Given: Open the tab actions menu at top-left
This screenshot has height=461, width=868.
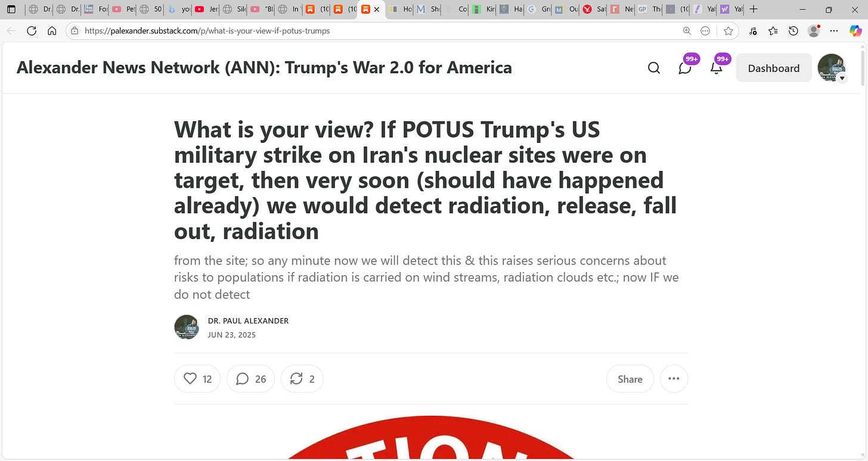Looking at the screenshot, I should tap(11, 10).
